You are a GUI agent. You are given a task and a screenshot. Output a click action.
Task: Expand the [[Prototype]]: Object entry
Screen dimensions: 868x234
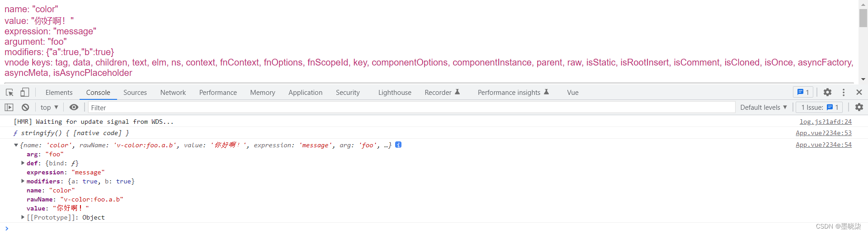click(x=23, y=217)
